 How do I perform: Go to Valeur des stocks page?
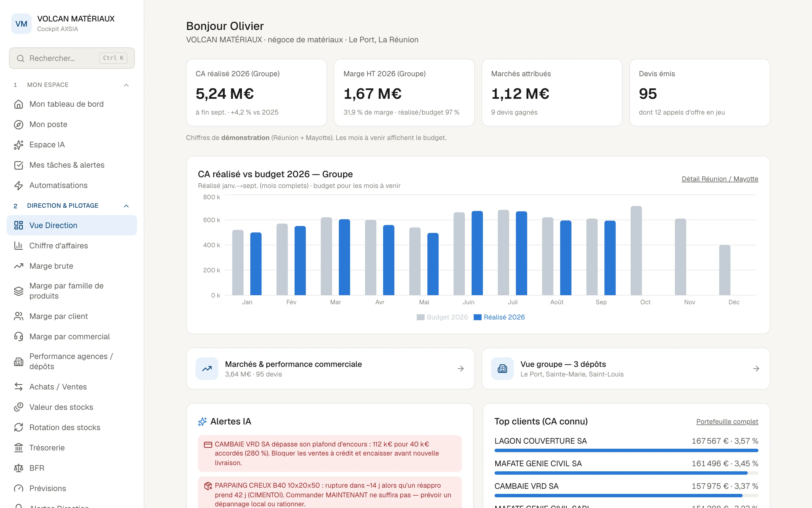click(x=72, y=407)
